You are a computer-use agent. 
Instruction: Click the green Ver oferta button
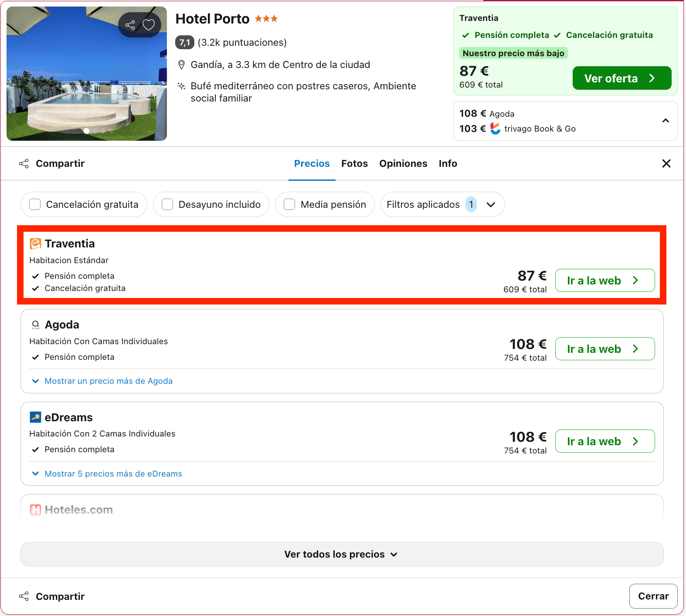(x=622, y=78)
